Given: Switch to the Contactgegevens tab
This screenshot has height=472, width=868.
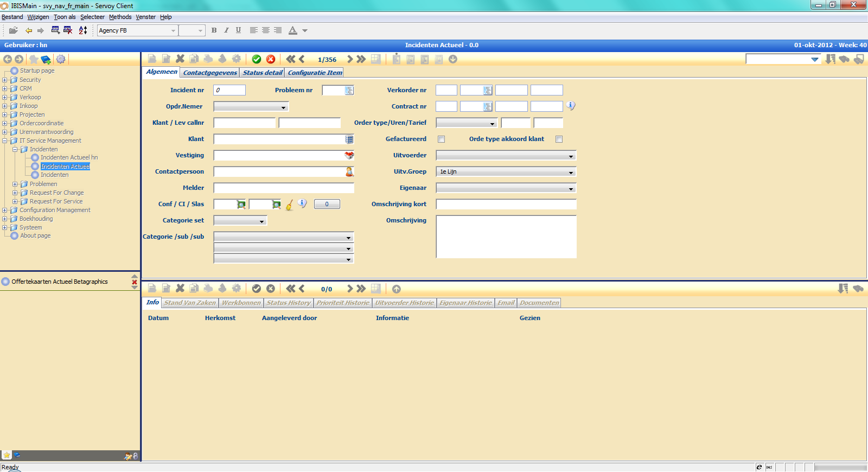Looking at the screenshot, I should pos(210,73).
